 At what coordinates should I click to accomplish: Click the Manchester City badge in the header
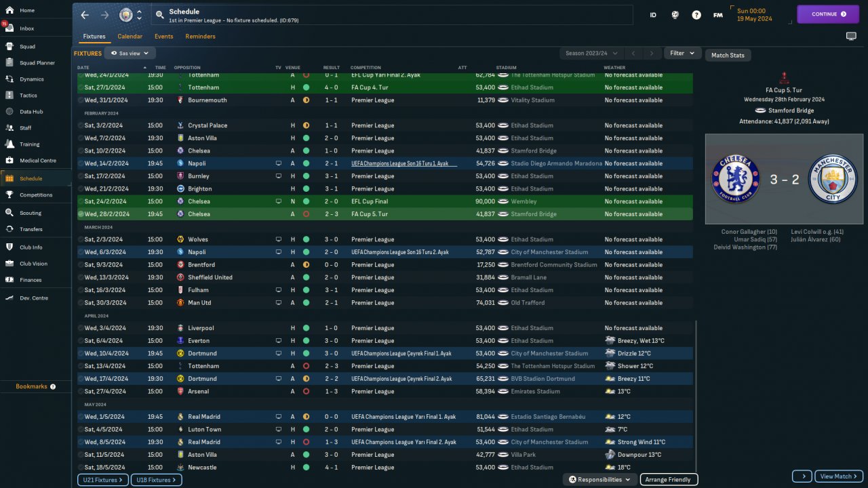pos(126,14)
